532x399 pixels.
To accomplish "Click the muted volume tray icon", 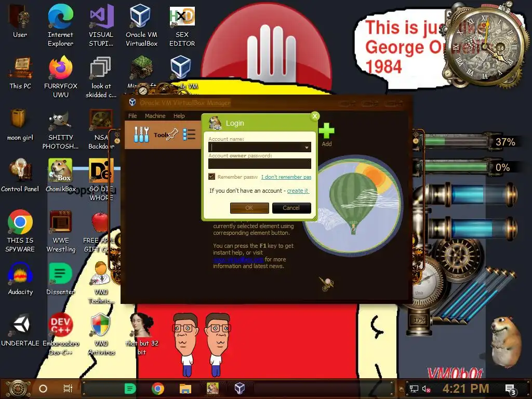I will click(426, 389).
